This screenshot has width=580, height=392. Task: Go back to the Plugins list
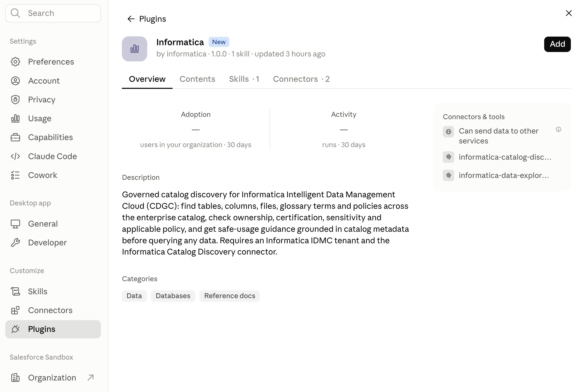[x=146, y=19]
